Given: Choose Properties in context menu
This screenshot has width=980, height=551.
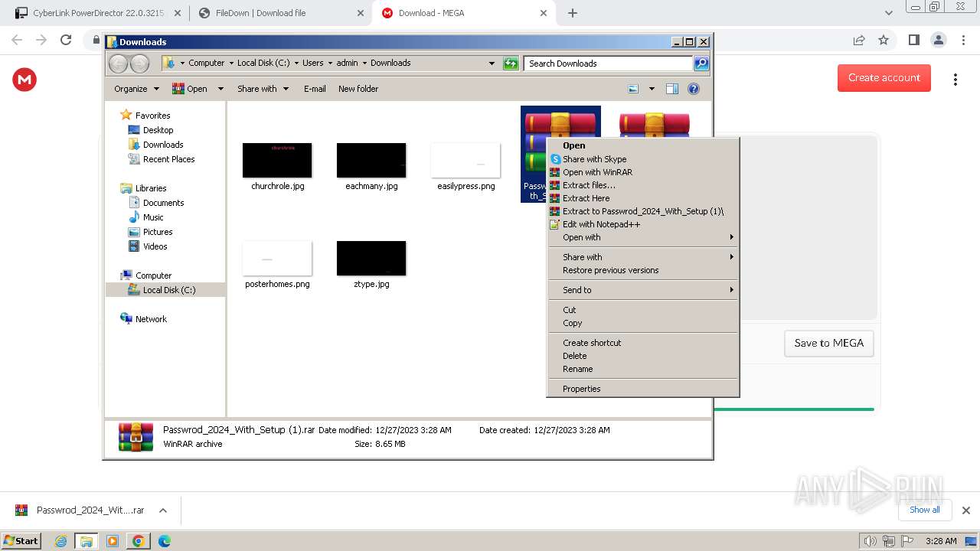Looking at the screenshot, I should pos(642,389).
